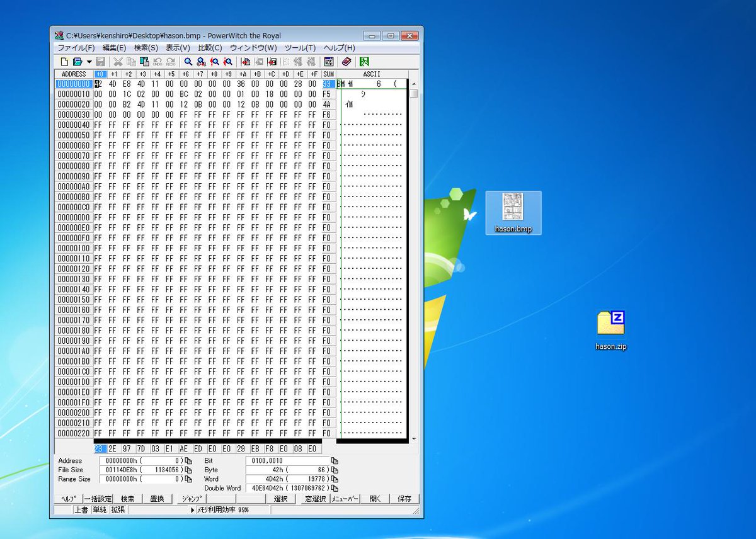
Task: Copy the Word value with its icon
Action: coord(335,479)
